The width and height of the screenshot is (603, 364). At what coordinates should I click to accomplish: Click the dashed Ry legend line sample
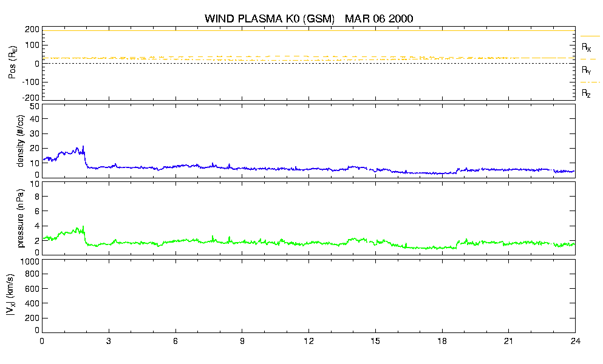coord(590,59)
